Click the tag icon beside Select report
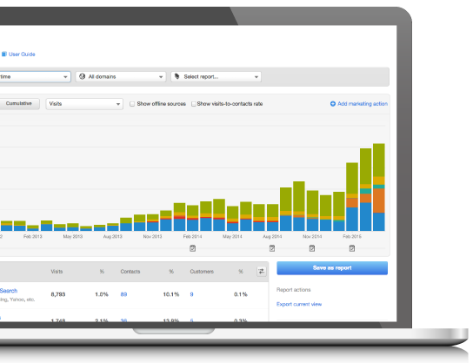 (177, 76)
